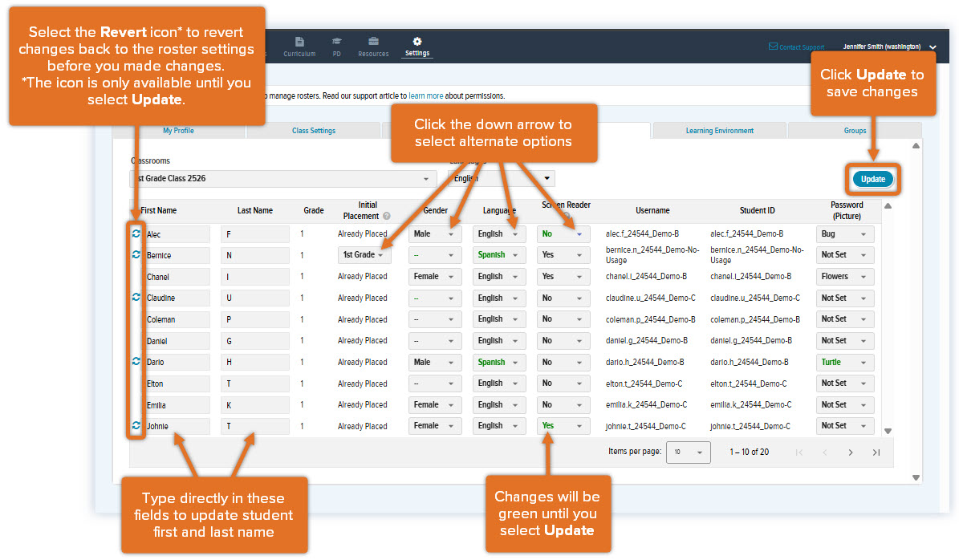The width and height of the screenshot is (959, 560).
Task: Click username dario.h_24544_Demo-B
Action: coord(644,362)
